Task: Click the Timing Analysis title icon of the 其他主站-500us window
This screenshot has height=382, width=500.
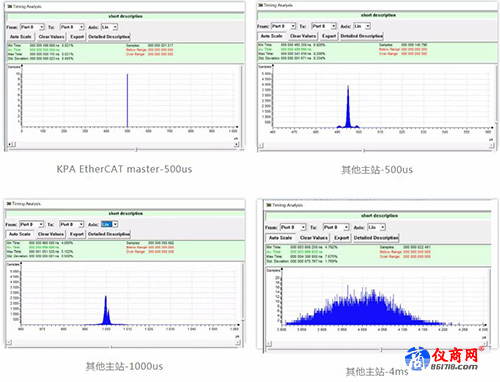Action: pyautogui.click(x=261, y=5)
